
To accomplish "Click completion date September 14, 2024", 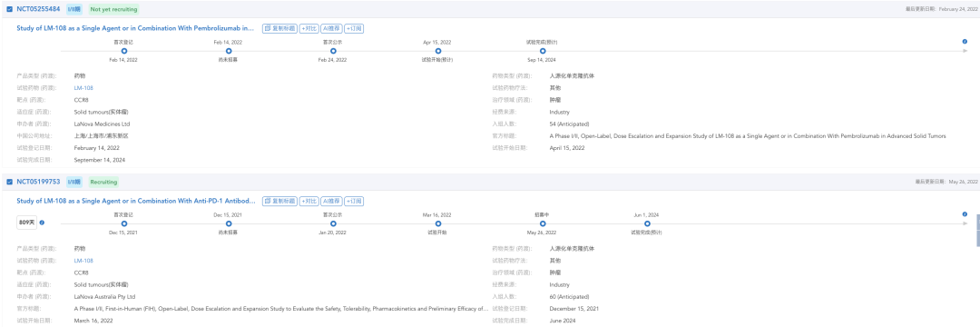I will (100, 160).
